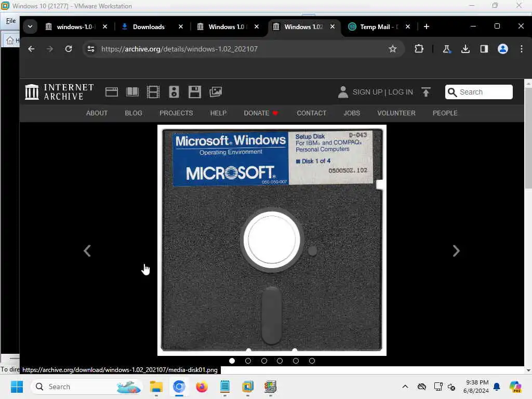This screenshot has width=532, height=399.
Task: Open the Texts book icon
Action: 132,92
